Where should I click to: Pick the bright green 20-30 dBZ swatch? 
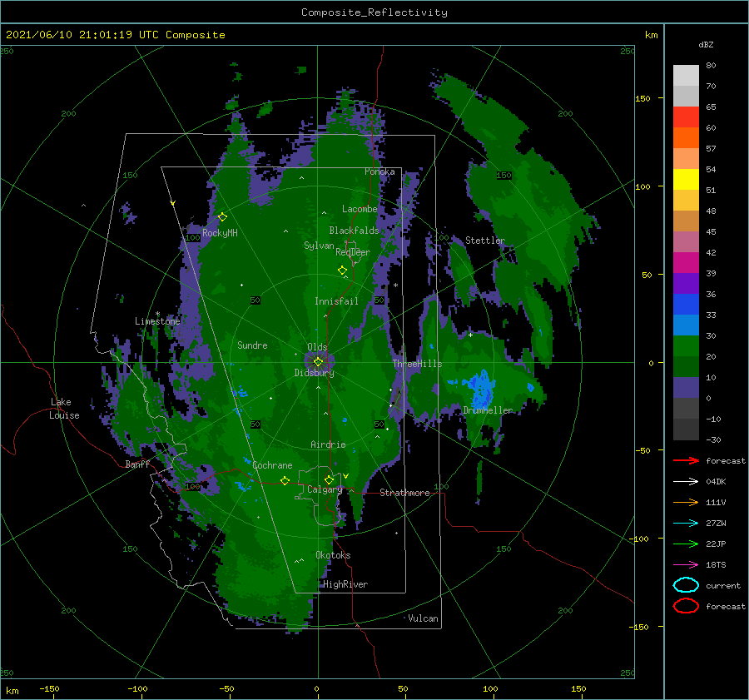[x=686, y=346]
